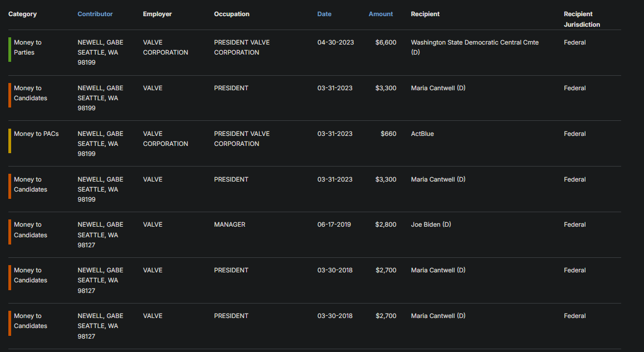Select VALVE employer in the Joe Biden row
Viewport: 644px width, 352px height.
[153, 224]
